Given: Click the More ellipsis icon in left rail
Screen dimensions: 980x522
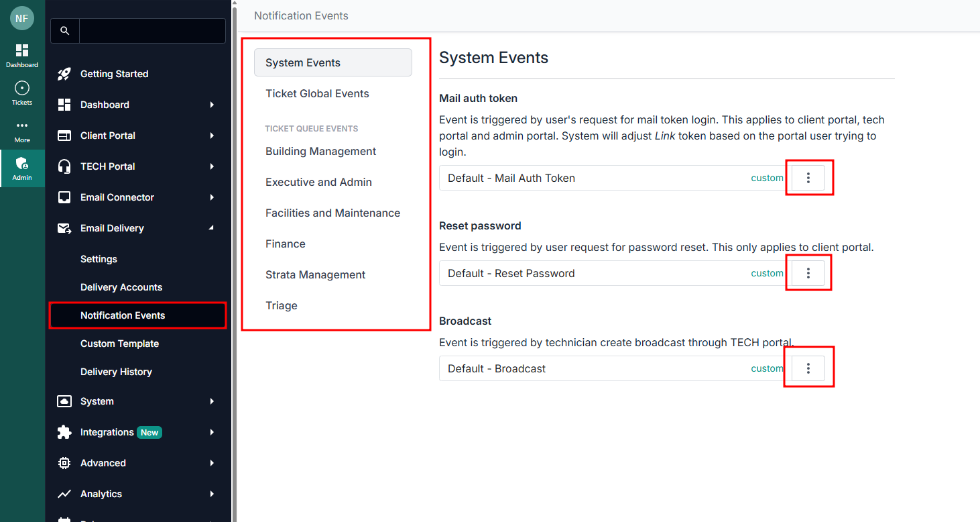Looking at the screenshot, I should 22,126.
